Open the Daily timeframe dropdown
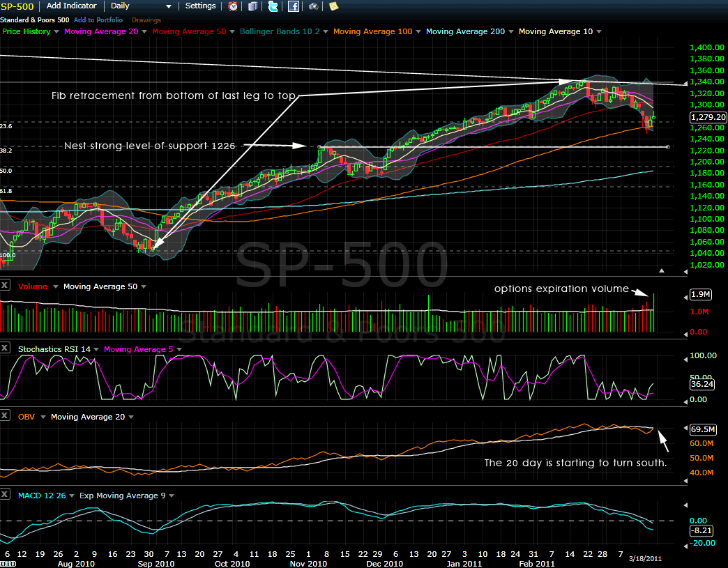 (x=141, y=6)
